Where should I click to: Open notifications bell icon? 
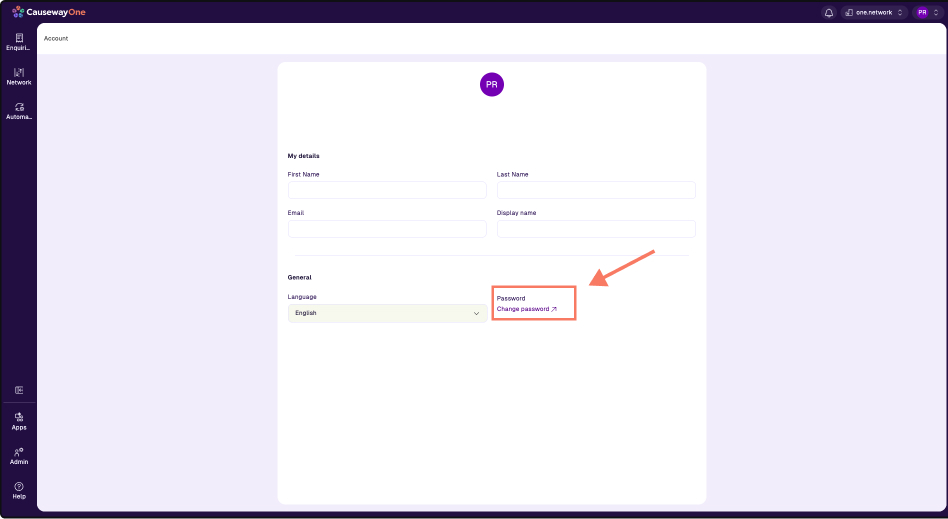(828, 12)
